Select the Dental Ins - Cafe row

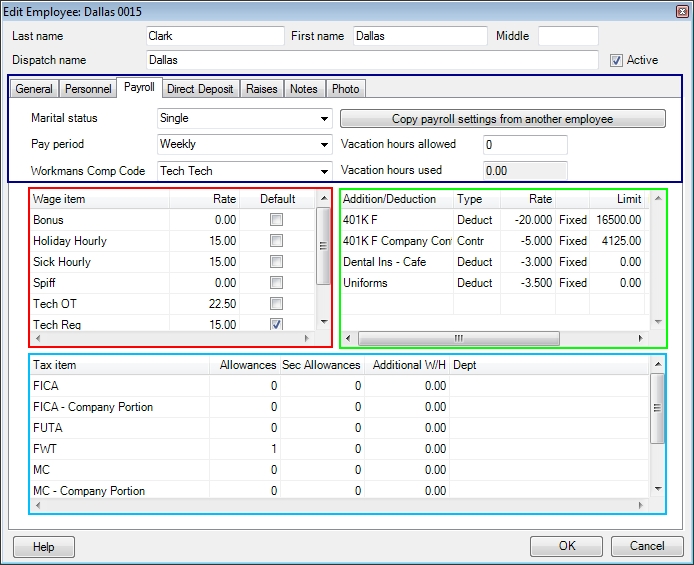(493, 261)
